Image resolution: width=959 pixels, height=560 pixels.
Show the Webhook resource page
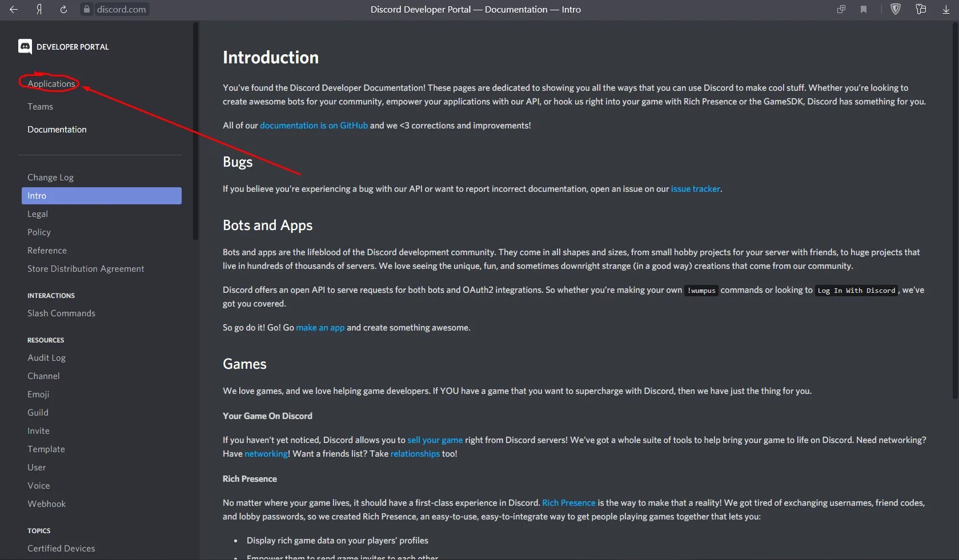(46, 504)
